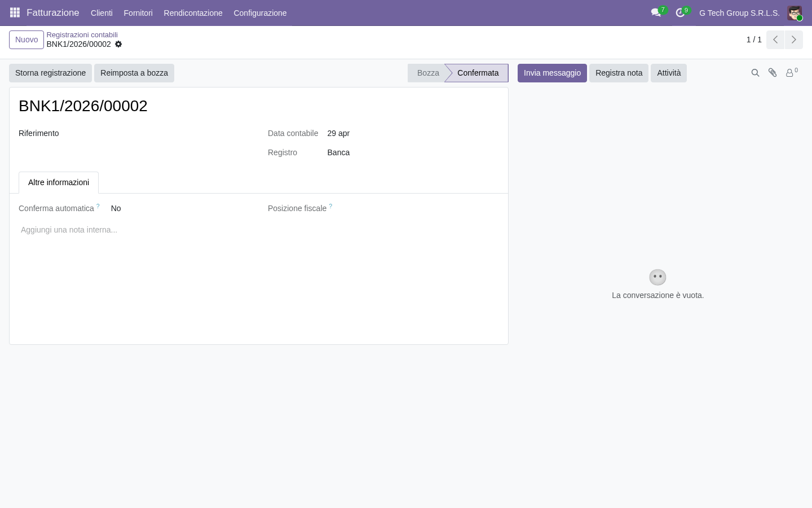This screenshot has width=812, height=508.
Task: Click the internal note field
Action: (x=259, y=230)
